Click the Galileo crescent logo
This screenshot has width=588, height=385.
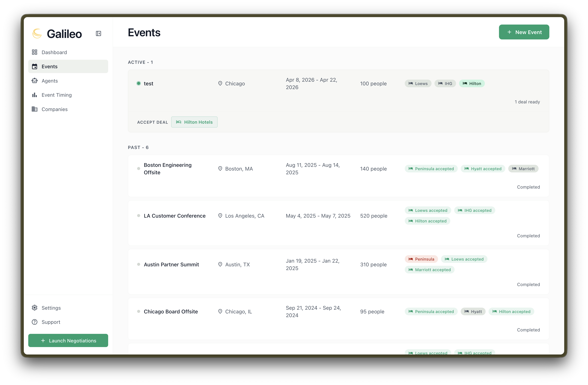click(x=37, y=33)
